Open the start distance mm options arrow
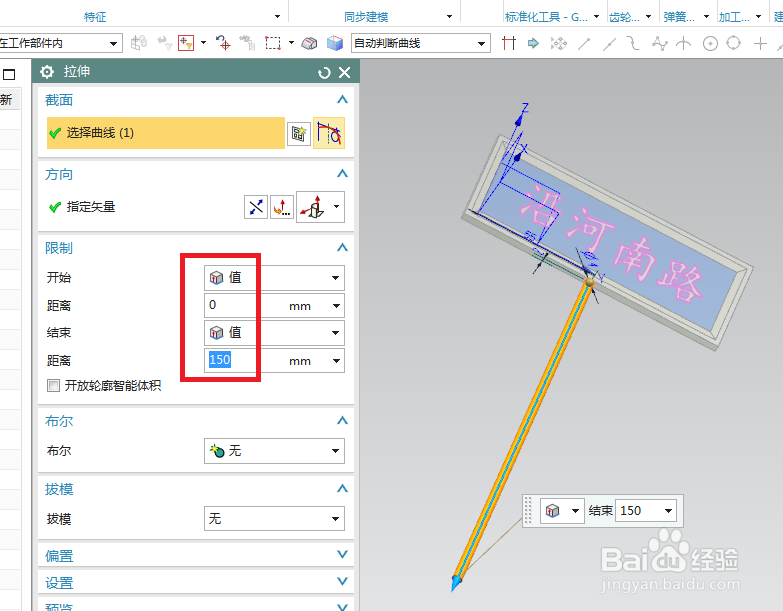This screenshot has width=783, height=611. tap(337, 306)
